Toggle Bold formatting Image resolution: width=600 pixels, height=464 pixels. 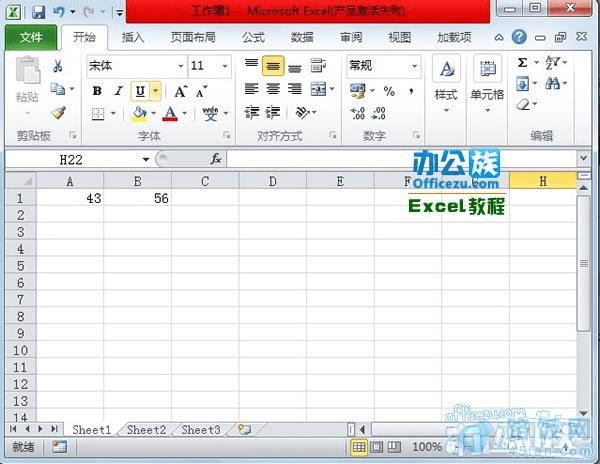click(x=97, y=91)
